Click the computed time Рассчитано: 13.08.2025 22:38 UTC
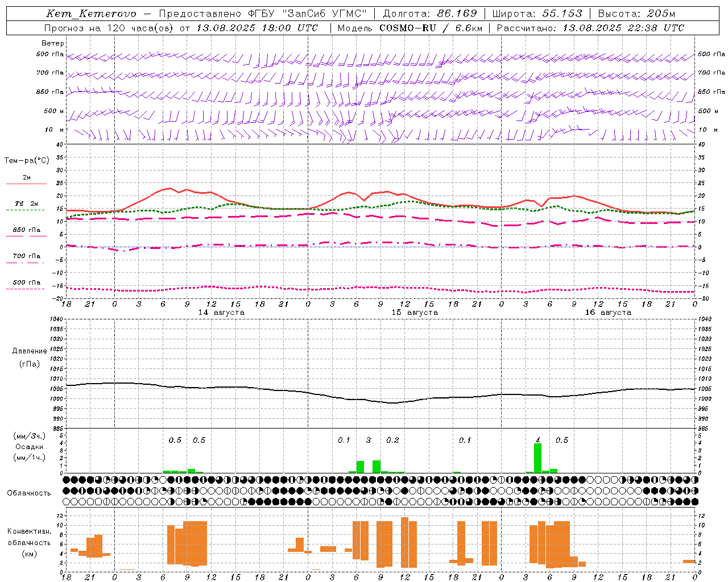The image size is (728, 582). pyautogui.click(x=590, y=28)
